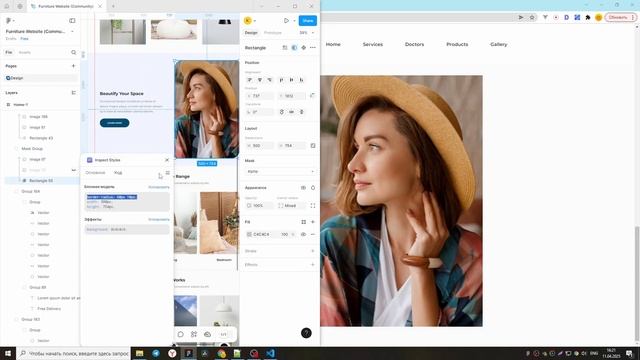Toggle layer visibility in Appearance section
Screen dimensions: 640x360
[303, 188]
